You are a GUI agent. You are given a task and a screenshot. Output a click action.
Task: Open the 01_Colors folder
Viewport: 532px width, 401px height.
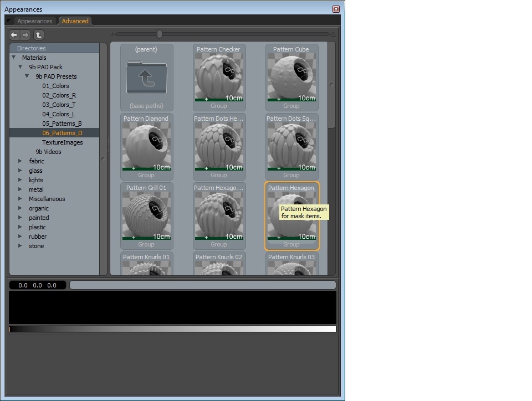click(55, 86)
